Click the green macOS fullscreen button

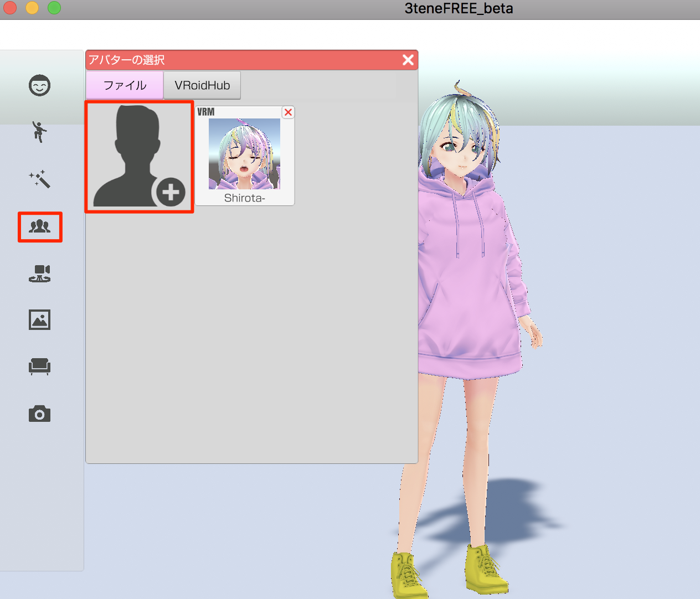click(x=54, y=8)
